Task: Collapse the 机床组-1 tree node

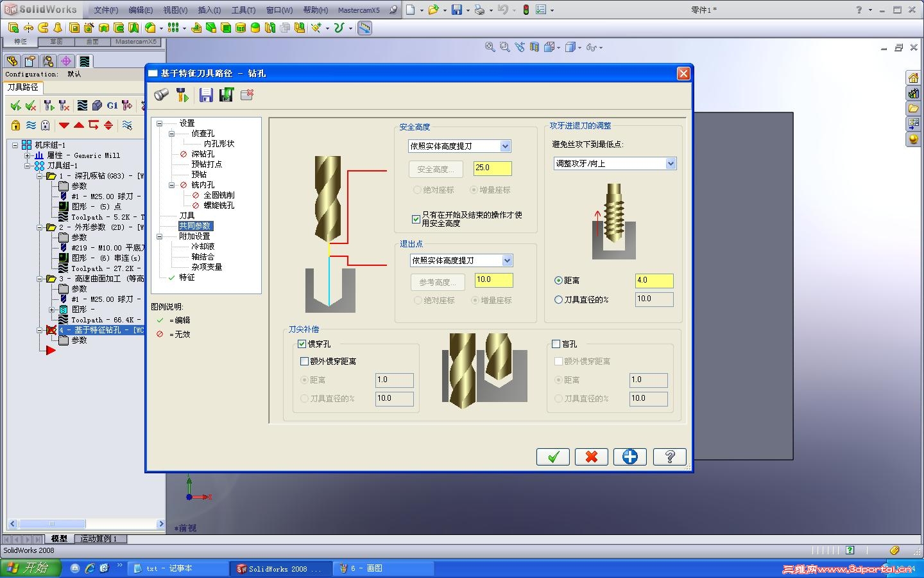Action: click(15, 145)
